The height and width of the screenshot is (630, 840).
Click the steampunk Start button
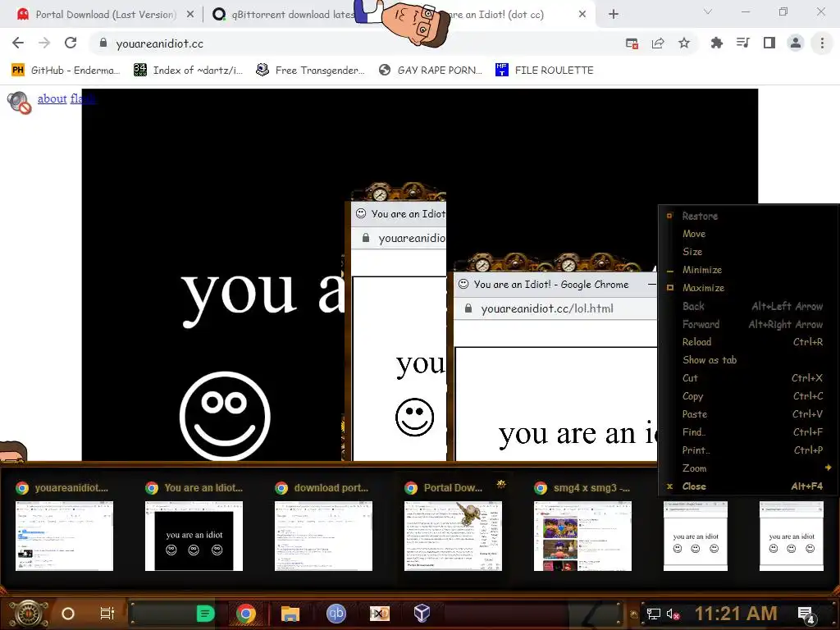coord(28,614)
